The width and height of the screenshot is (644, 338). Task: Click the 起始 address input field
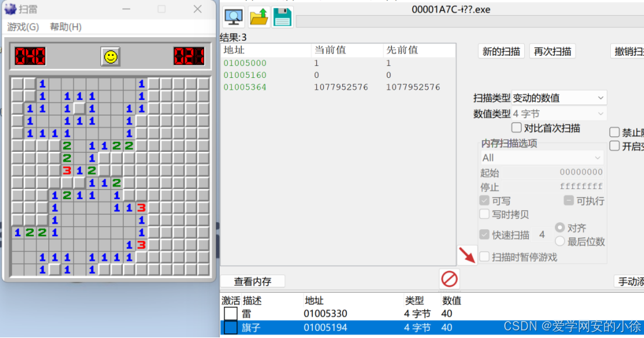coord(553,172)
